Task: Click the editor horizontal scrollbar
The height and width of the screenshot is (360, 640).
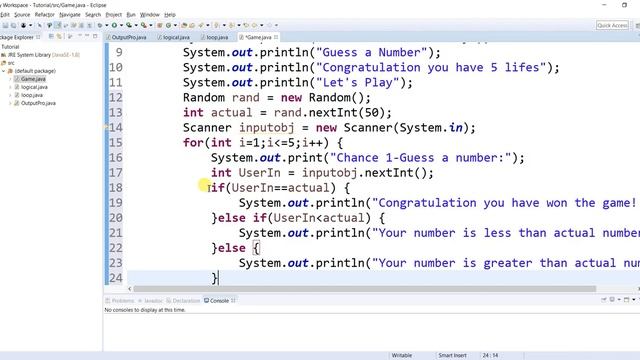Action: click(364, 289)
